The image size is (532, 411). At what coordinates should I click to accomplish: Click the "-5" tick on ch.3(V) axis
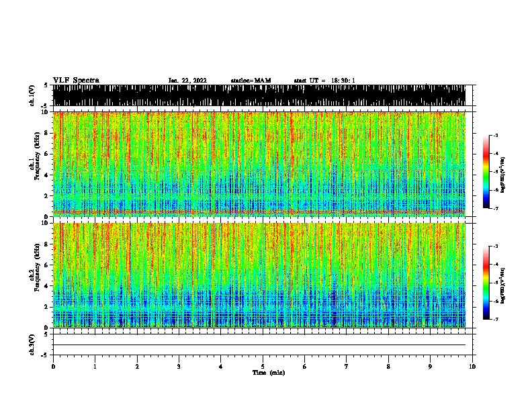pos(45,355)
